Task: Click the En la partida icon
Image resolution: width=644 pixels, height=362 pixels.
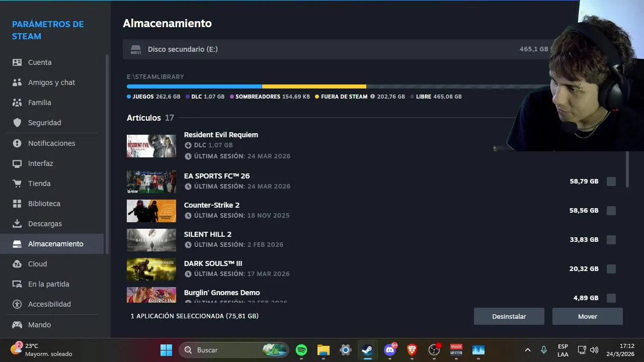Action: [17, 284]
